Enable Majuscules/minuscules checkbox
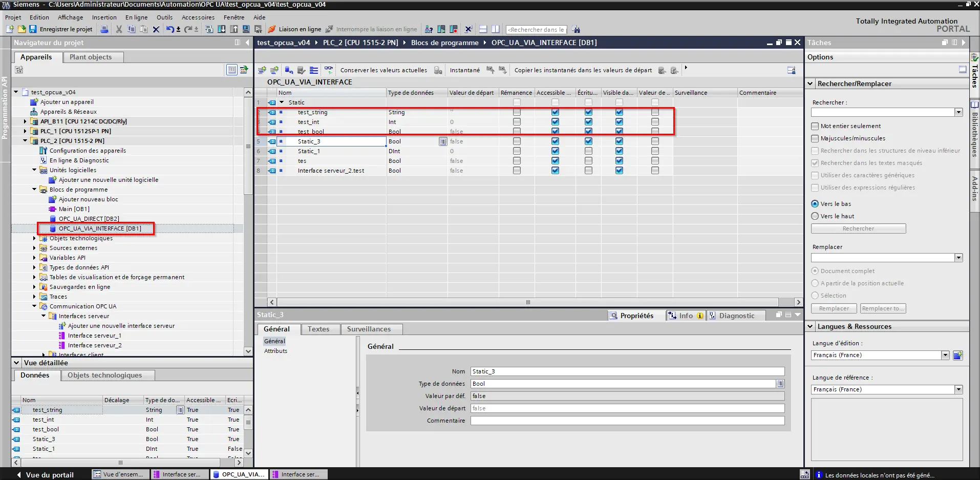 click(815, 138)
